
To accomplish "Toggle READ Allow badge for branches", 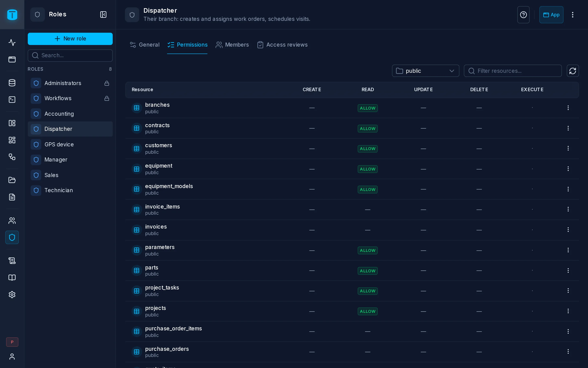I will 368,108.
